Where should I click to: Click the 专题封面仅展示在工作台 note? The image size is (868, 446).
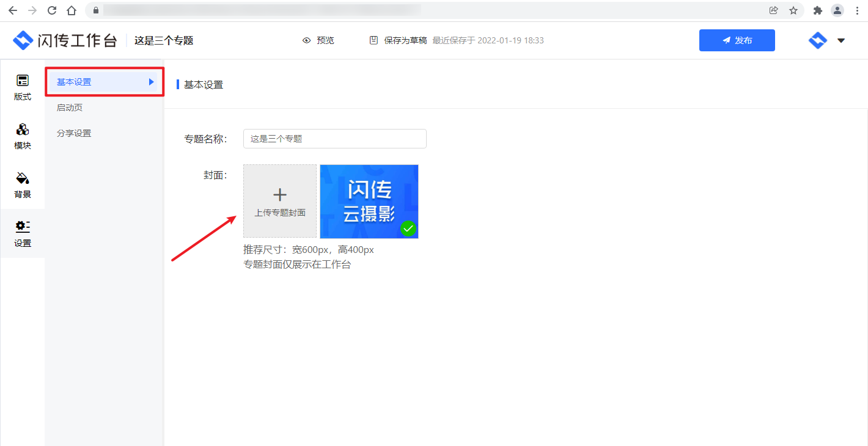(297, 265)
